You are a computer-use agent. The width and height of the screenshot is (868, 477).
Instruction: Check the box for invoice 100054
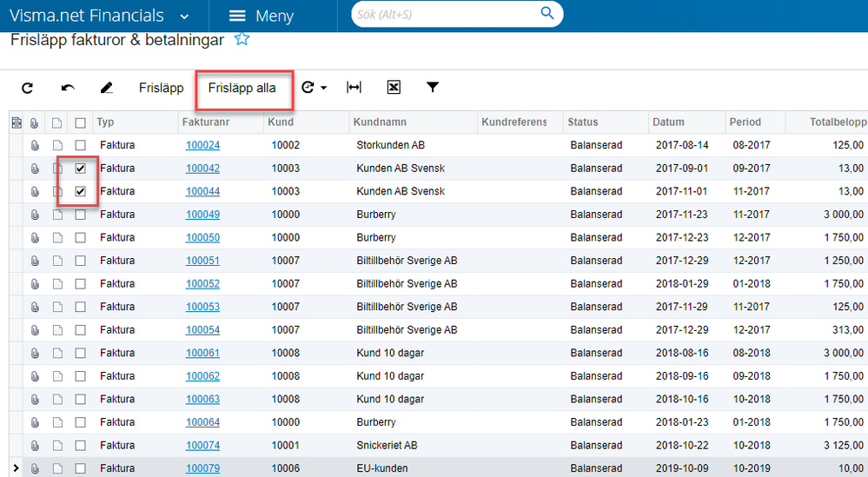tap(80, 330)
